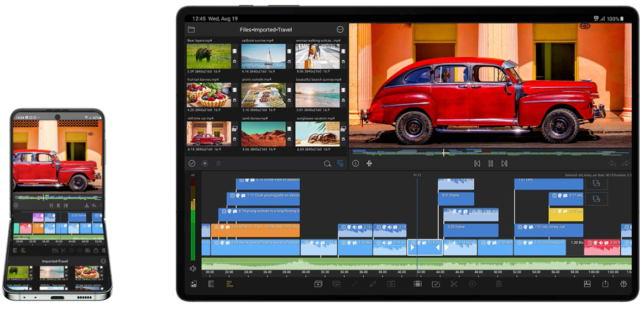Open the settings gear on tablet toolbar
The image size is (644, 313).
coord(624,284)
